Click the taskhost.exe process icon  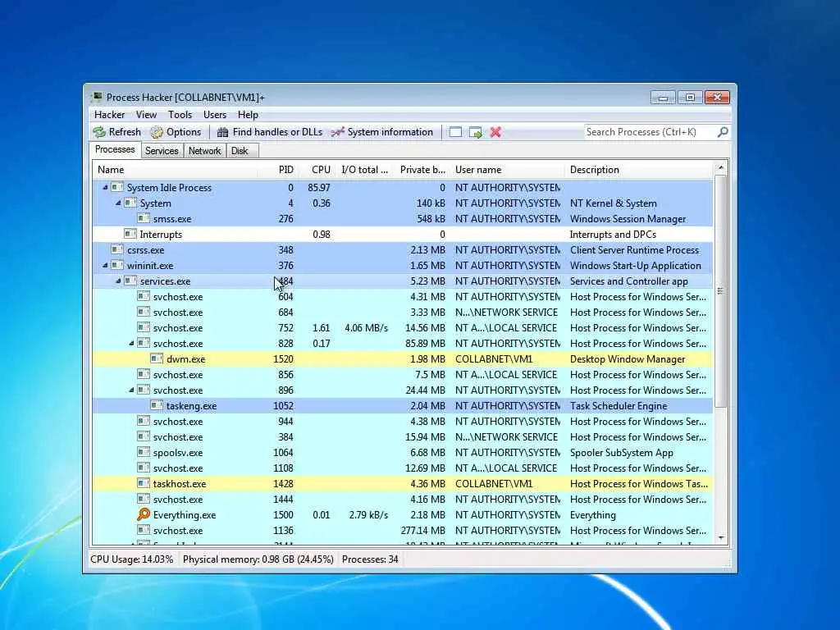143,483
